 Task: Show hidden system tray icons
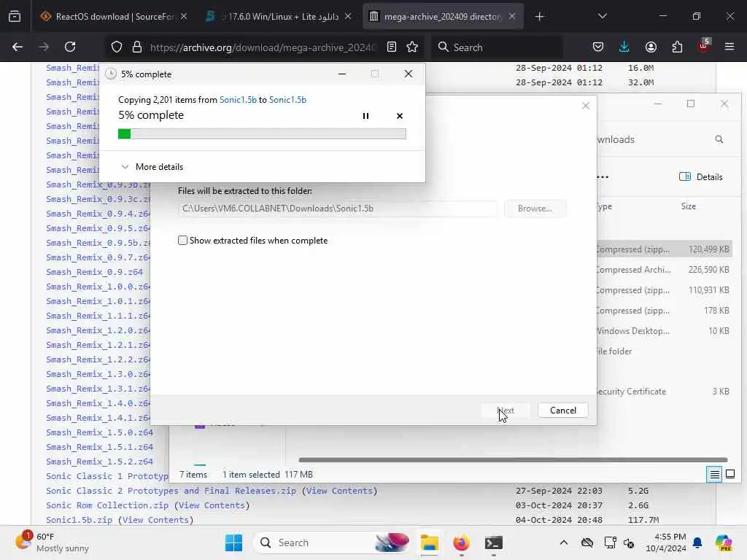pyautogui.click(x=564, y=542)
